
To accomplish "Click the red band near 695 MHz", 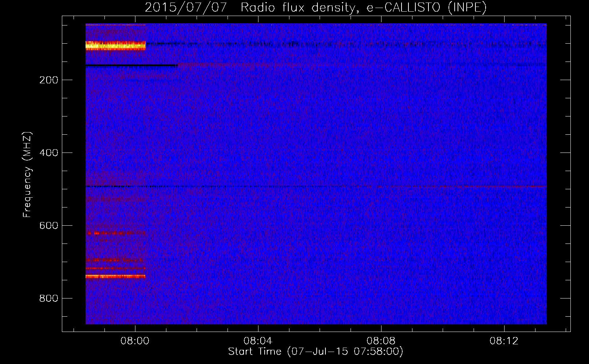I will pos(115,260).
